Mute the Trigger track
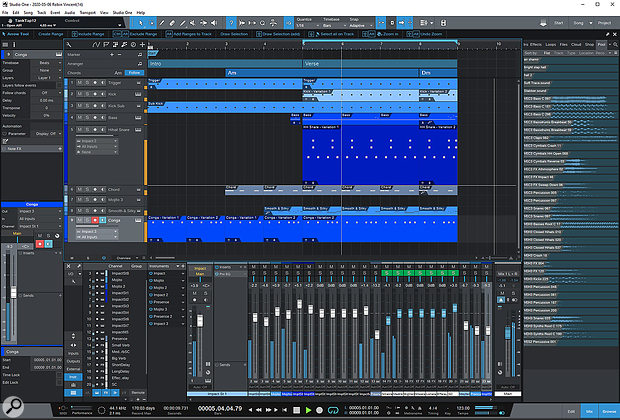 (79, 83)
